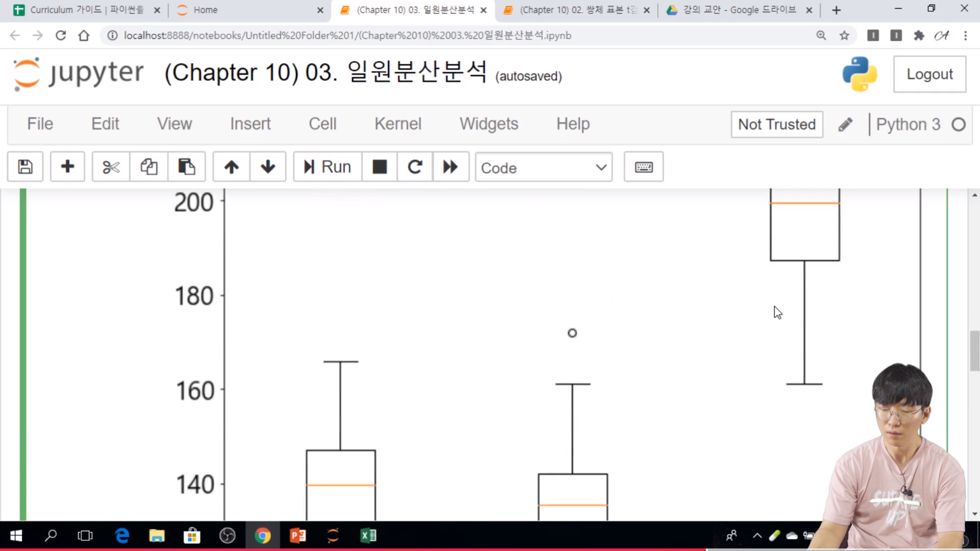Move selected cell down arrow
980x551 pixels.
268,167
